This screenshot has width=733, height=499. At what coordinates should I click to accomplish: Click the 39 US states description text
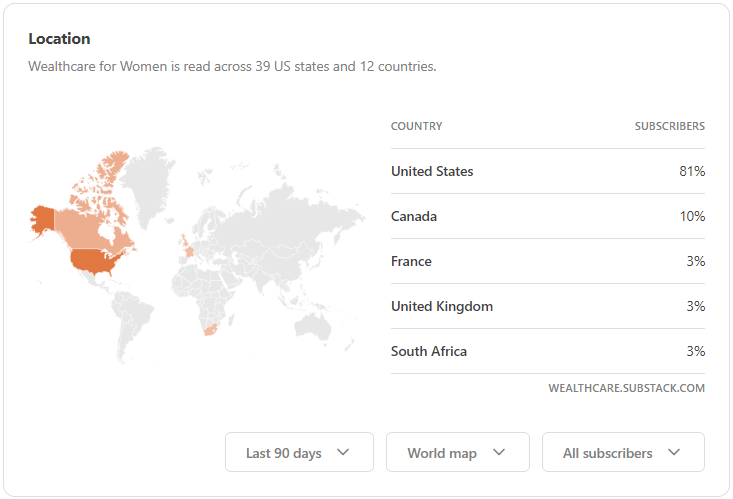tap(232, 66)
